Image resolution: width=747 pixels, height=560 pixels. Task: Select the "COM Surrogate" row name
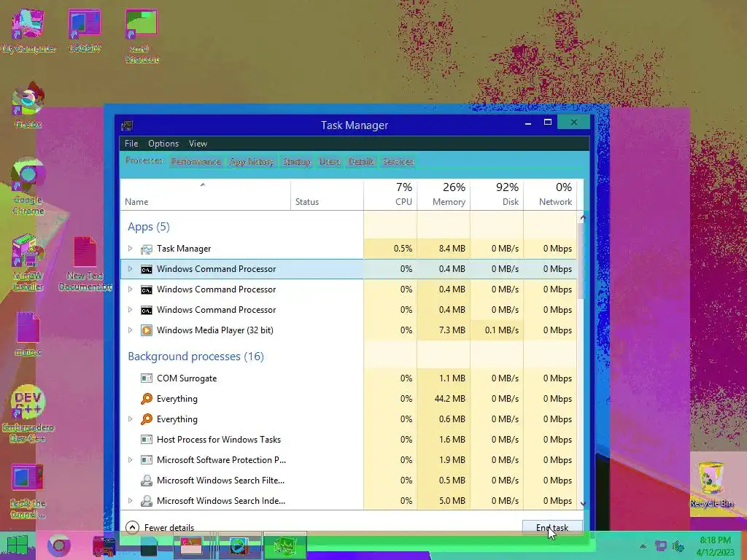point(187,378)
